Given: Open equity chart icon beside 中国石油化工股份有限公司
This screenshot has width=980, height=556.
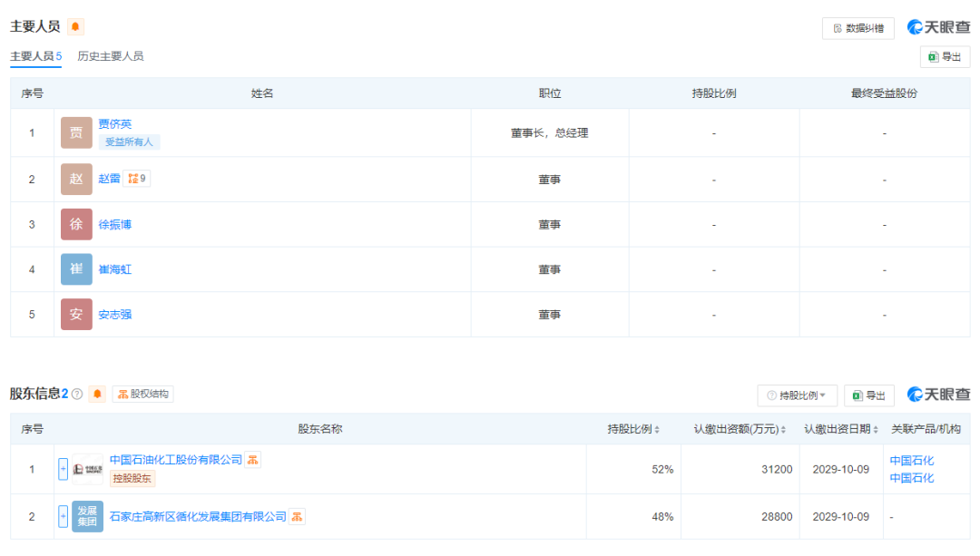Looking at the screenshot, I should (x=253, y=460).
